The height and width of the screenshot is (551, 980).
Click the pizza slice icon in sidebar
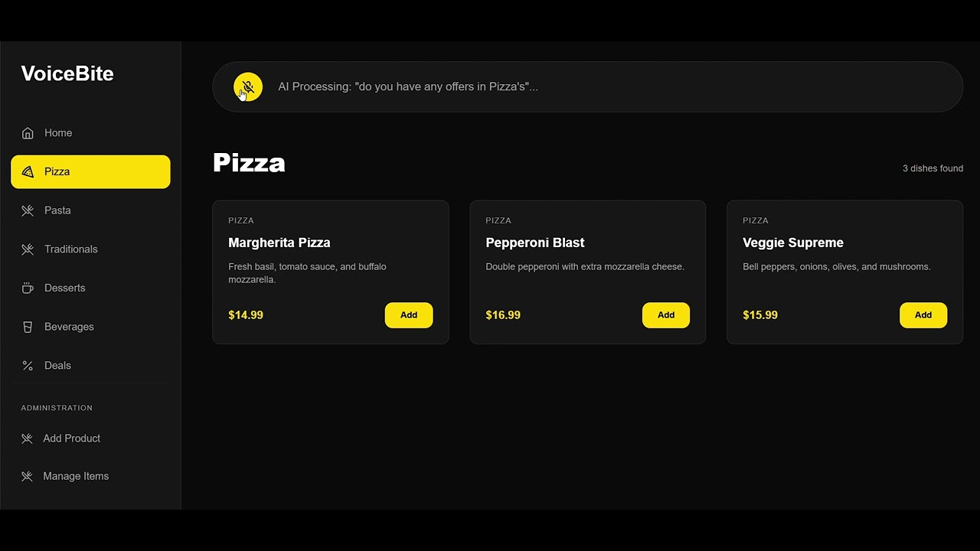28,172
